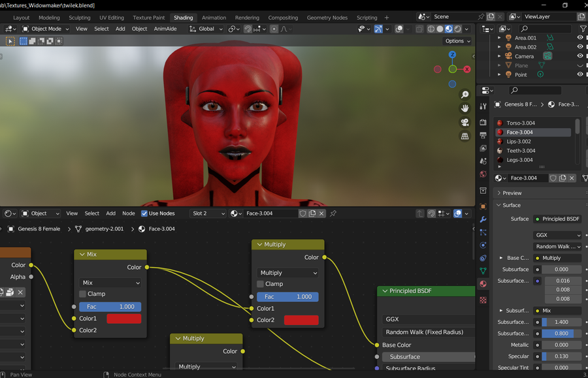Select rendered viewport shading
The height and width of the screenshot is (378, 588).
coord(458,29)
